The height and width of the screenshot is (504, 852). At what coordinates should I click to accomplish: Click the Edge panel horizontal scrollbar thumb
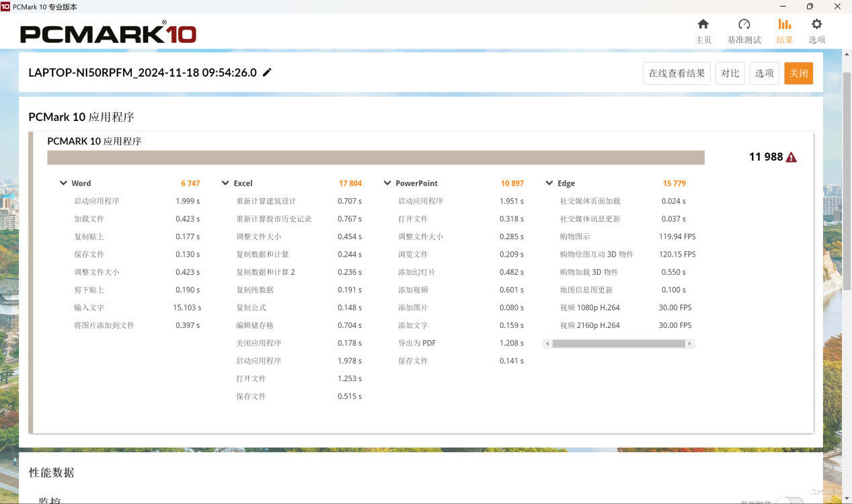[x=618, y=343]
